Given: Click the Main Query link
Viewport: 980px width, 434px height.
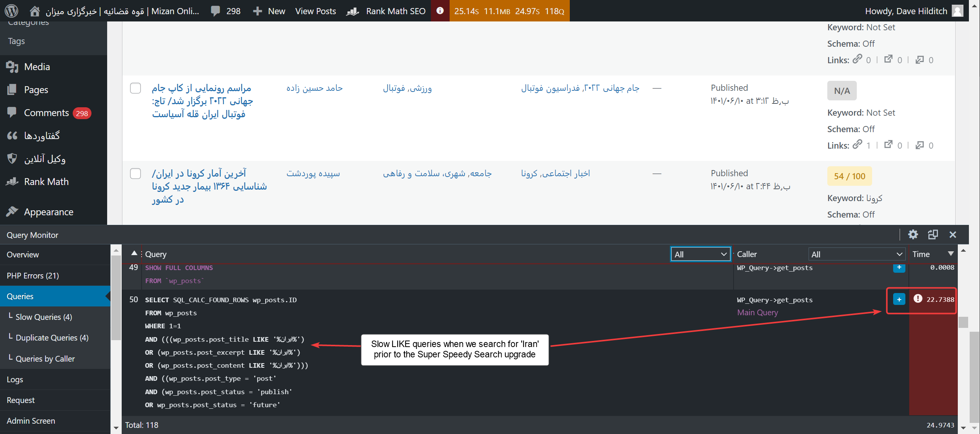Looking at the screenshot, I should pyautogui.click(x=757, y=313).
